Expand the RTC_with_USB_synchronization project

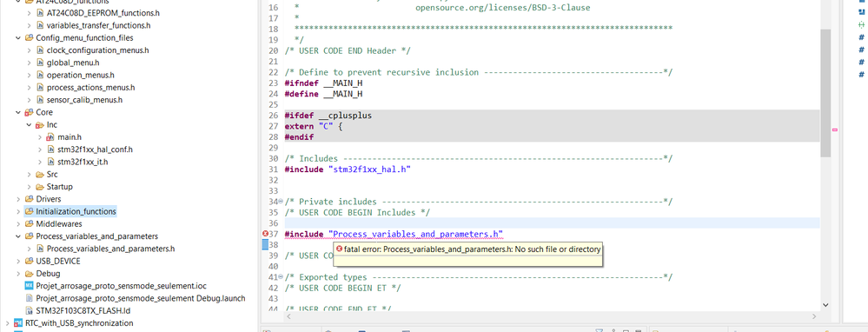click(7, 323)
